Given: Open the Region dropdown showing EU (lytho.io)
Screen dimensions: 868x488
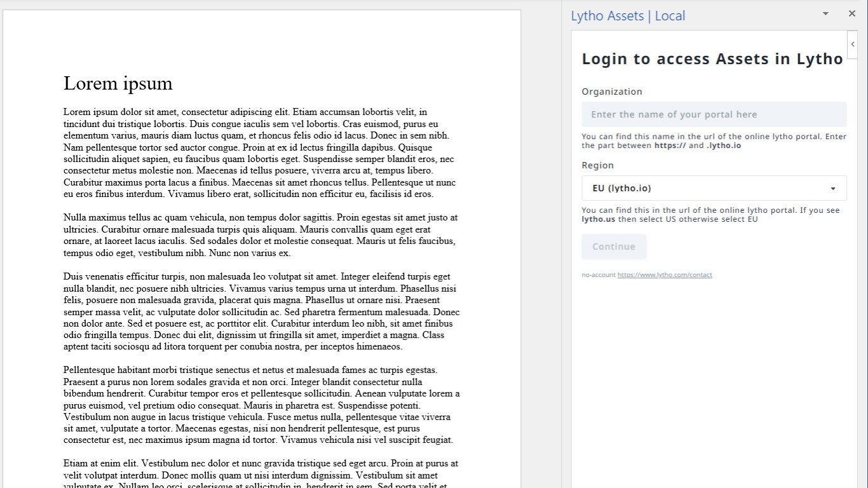Looking at the screenshot, I should (x=714, y=188).
